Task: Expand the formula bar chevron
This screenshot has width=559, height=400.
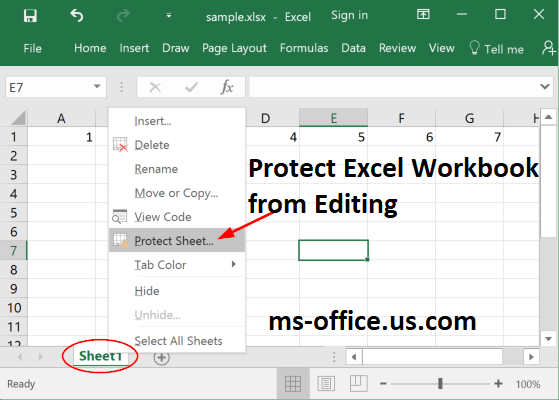Action: pyautogui.click(x=545, y=87)
